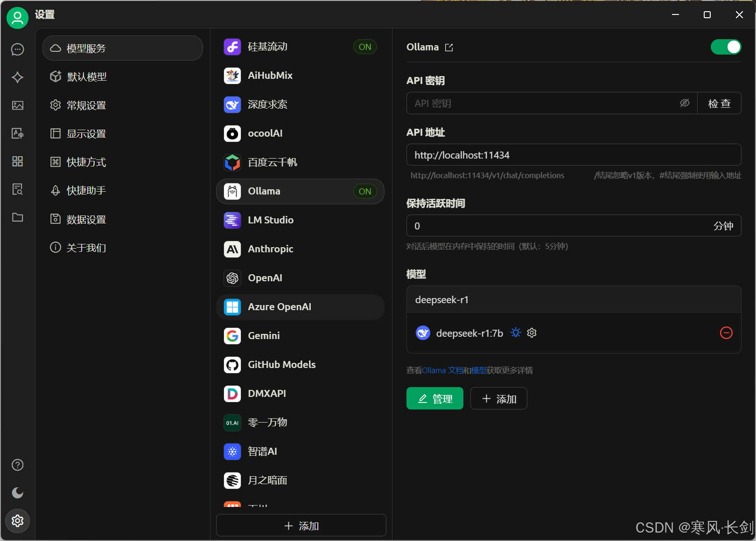
Task: Open the agents sparkle sidebar icon
Action: [x=18, y=77]
